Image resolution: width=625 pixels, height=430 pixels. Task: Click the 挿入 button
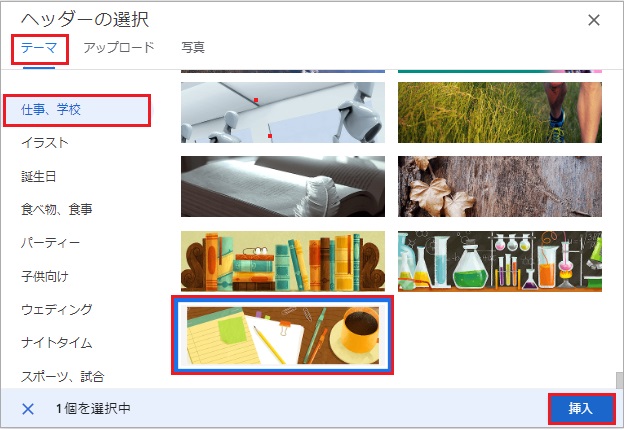pos(580,408)
